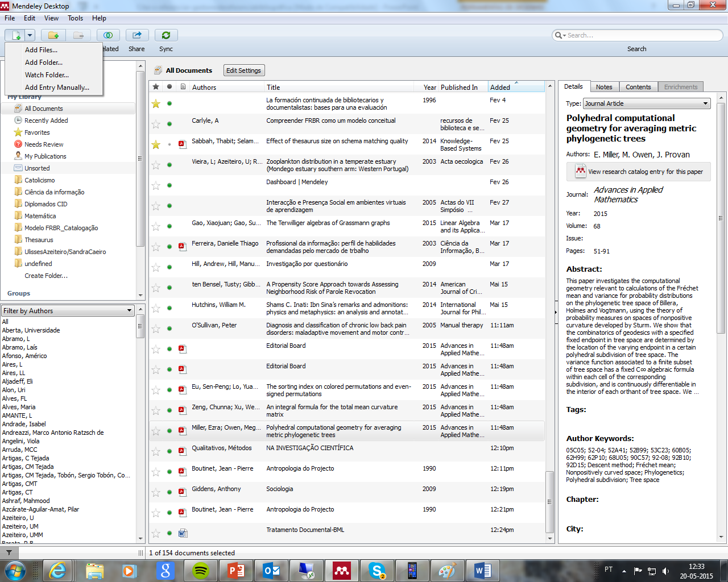This screenshot has height=582, width=728.
Task: Toggle read status dot for O'Sullivan, Peter row
Action: click(169, 329)
